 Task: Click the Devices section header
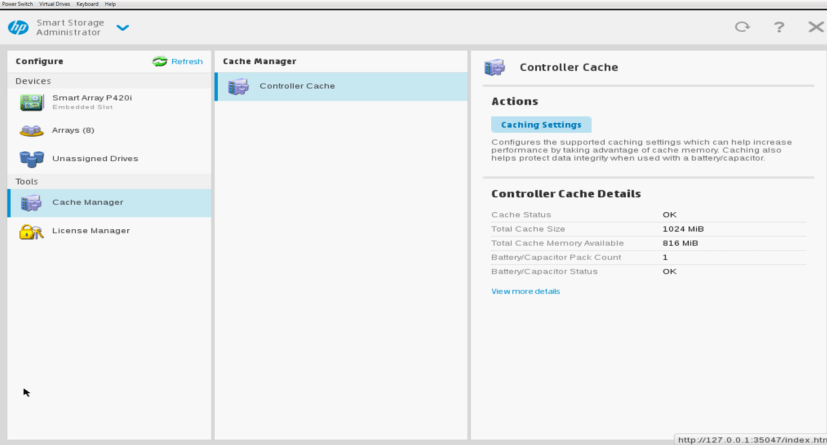coord(33,81)
